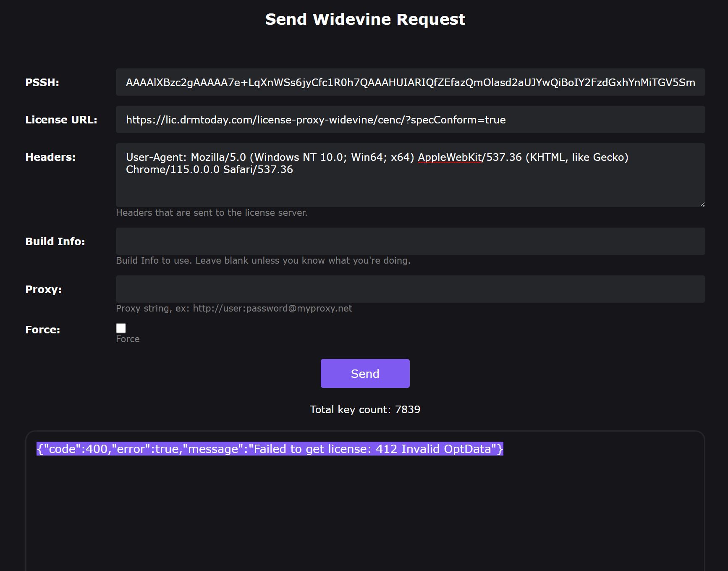This screenshot has width=728, height=571.
Task: Click the highlighted JSON error response
Action: [270, 449]
